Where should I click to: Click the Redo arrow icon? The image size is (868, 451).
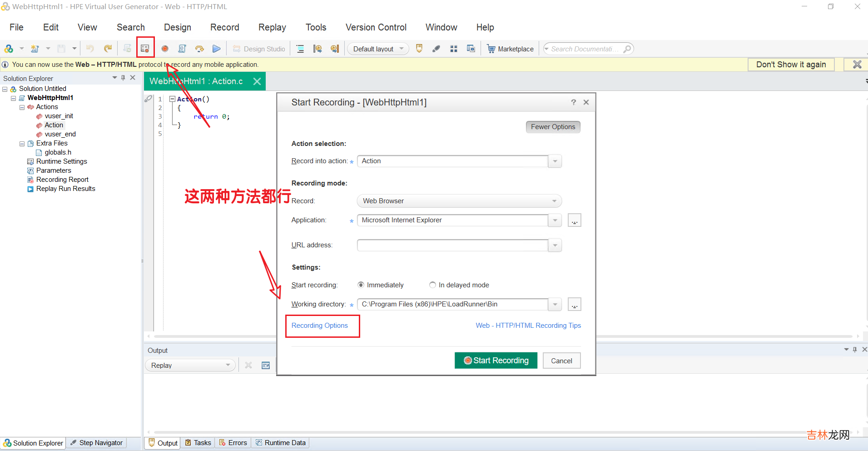(x=108, y=49)
